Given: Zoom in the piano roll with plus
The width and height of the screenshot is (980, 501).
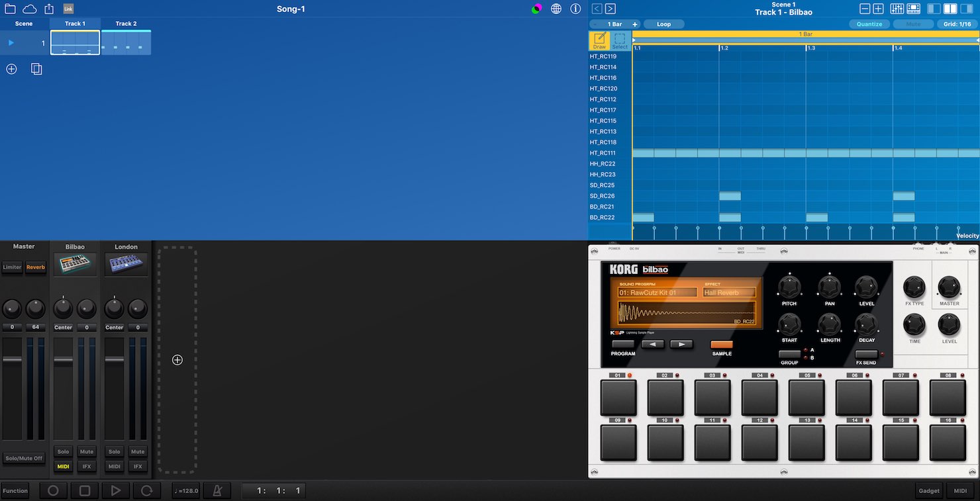Looking at the screenshot, I should point(878,9).
